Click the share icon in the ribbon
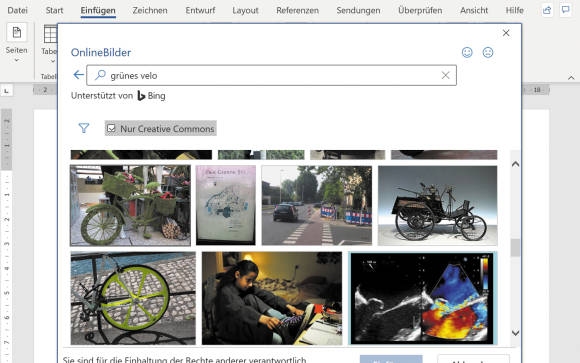 point(547,10)
